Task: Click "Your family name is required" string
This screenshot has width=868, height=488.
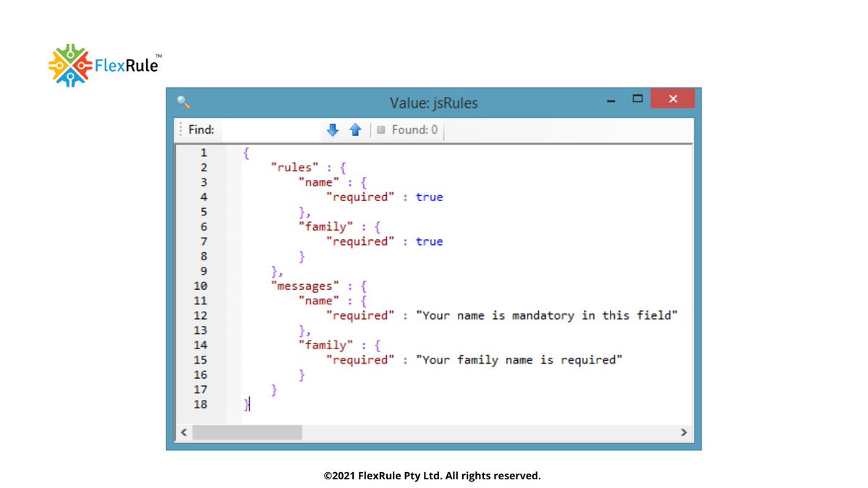Action: [519, 360]
